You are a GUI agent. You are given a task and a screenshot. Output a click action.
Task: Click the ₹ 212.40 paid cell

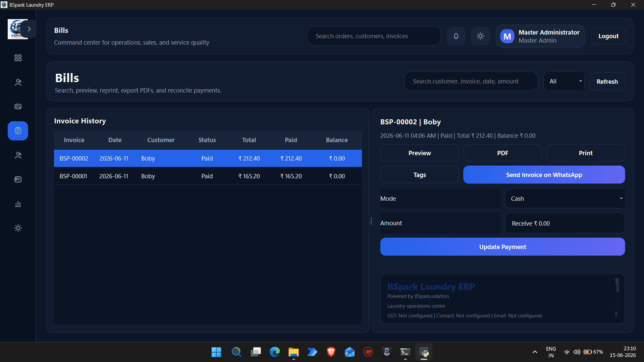291,158
